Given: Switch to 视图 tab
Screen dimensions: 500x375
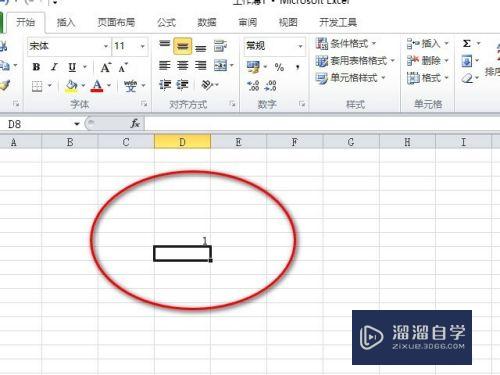Looking at the screenshot, I should point(288,22).
